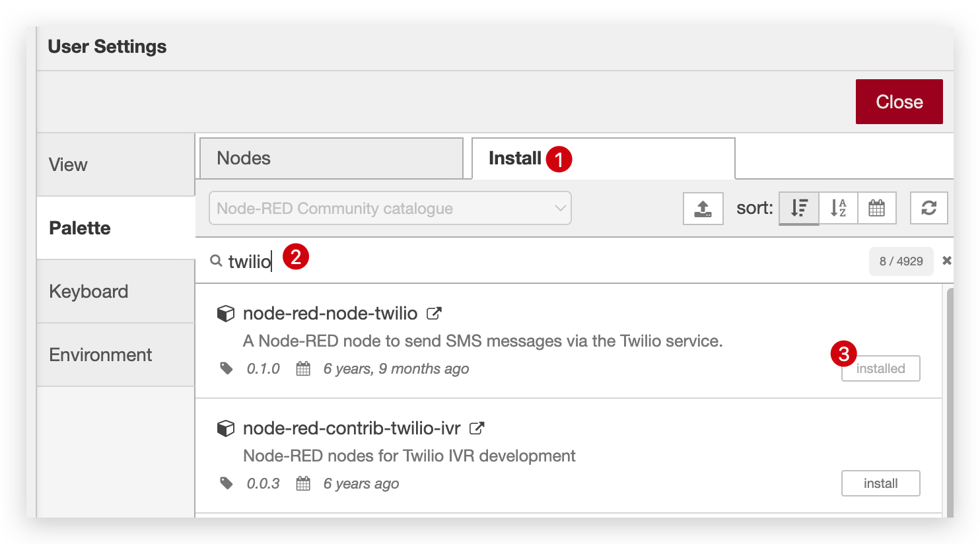Click '6 years, 9 months ago' date text
The width and height of the screenshot is (980, 544).
396,368
